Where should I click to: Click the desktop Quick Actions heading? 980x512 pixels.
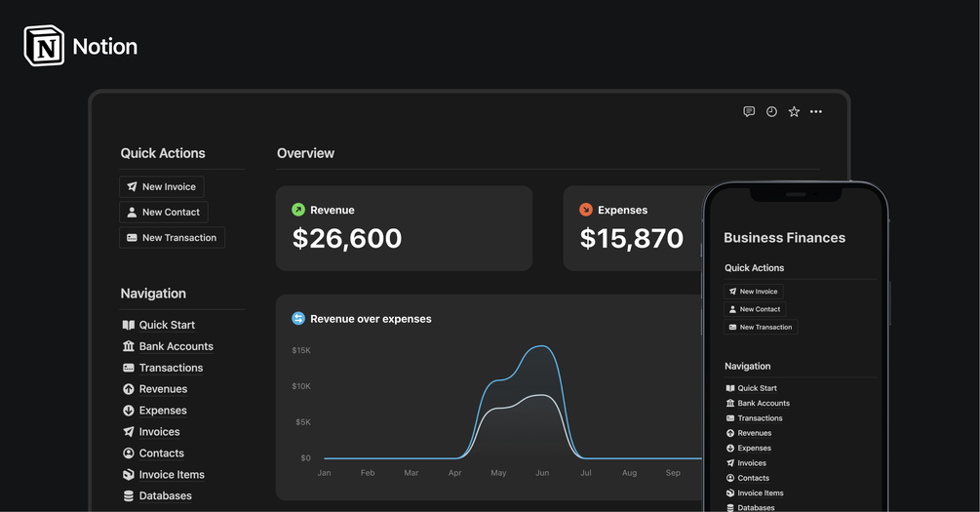click(163, 153)
